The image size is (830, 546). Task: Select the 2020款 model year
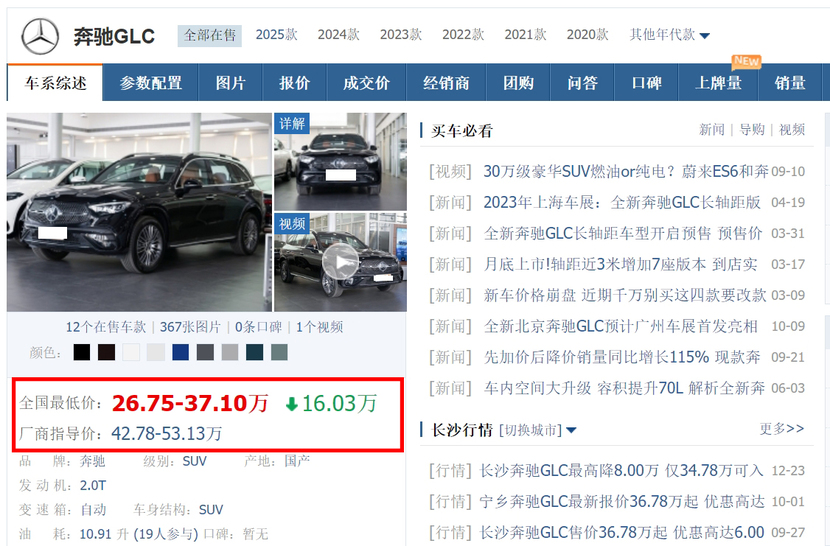point(588,35)
